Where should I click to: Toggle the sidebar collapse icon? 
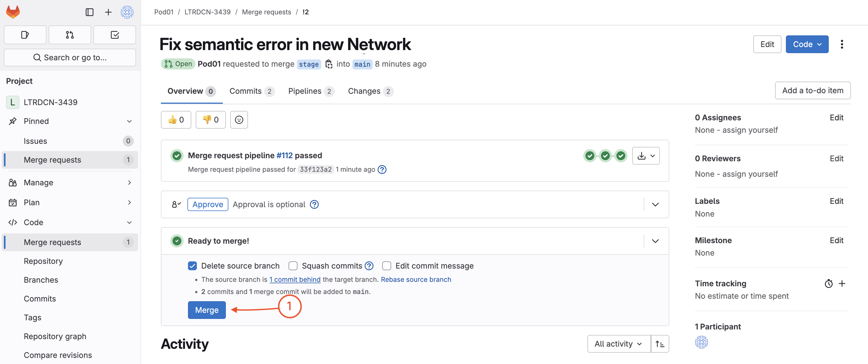(x=89, y=12)
